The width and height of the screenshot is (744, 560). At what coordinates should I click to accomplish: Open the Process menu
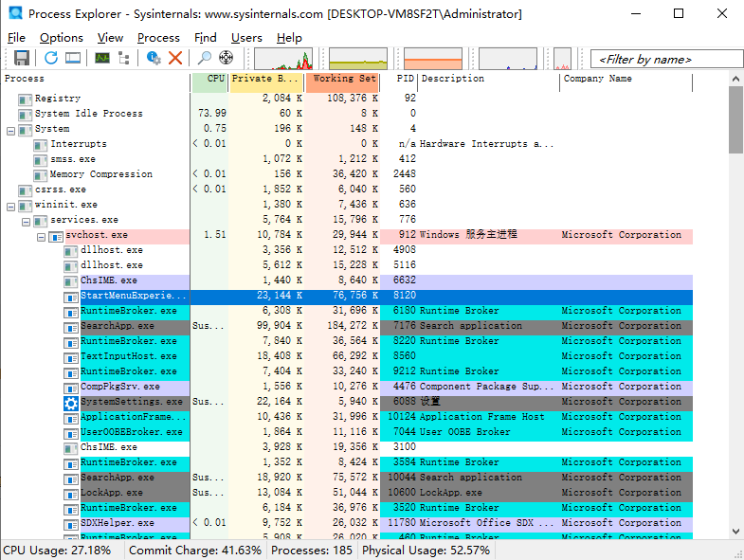click(158, 38)
